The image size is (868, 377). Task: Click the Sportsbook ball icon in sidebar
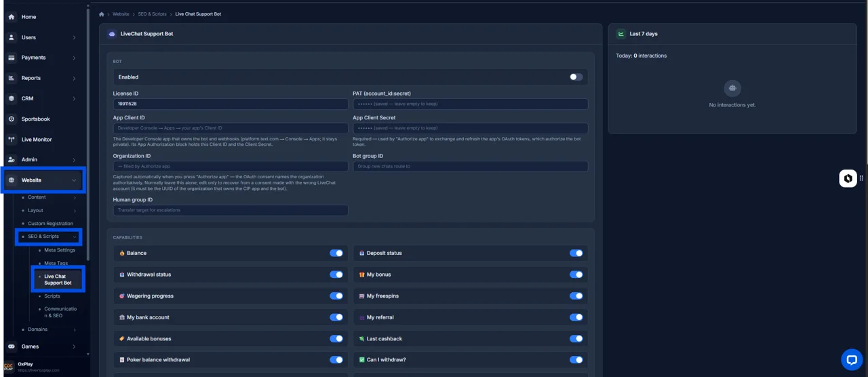[x=12, y=119]
